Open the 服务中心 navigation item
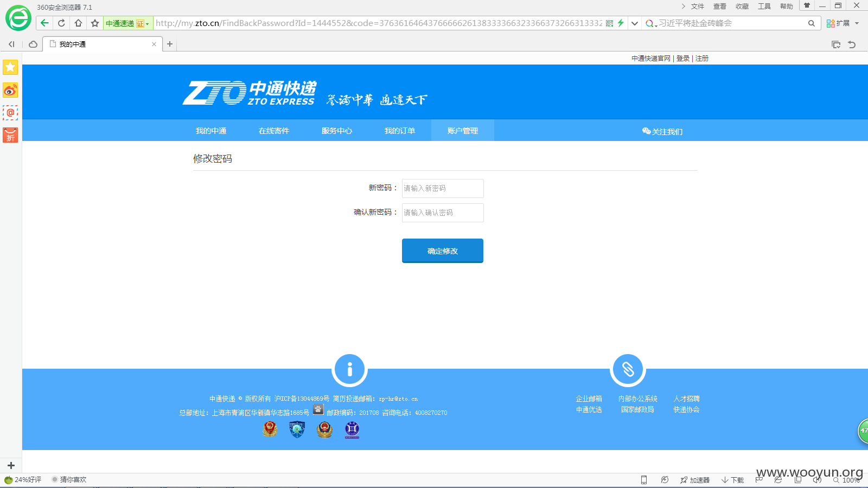Screen dimensions: 868x488 (x=337, y=131)
